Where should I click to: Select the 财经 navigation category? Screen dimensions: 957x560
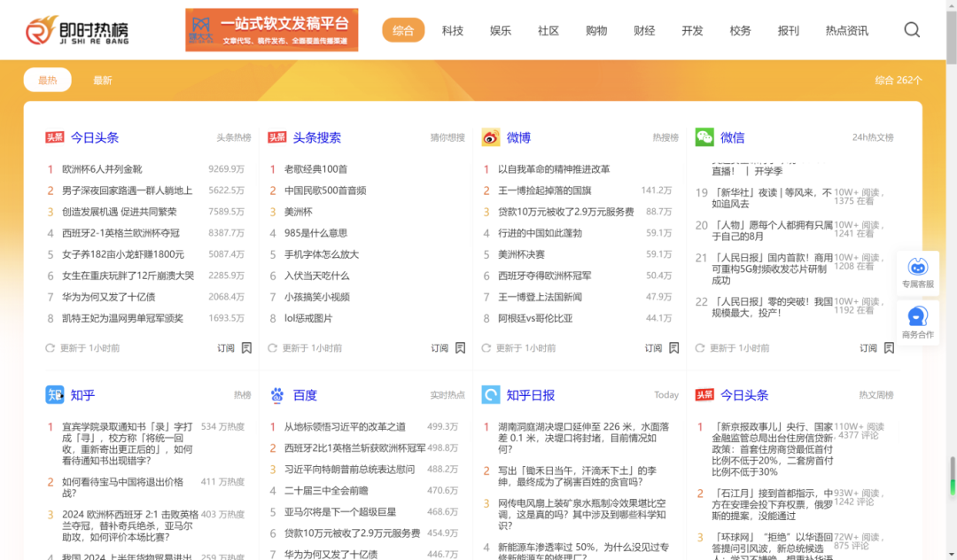coord(644,30)
